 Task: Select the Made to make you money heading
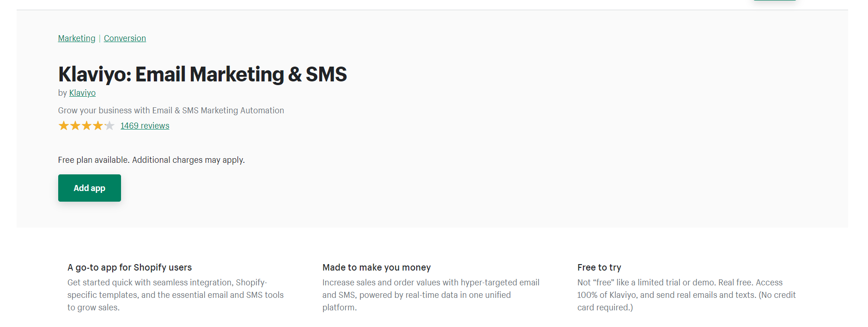point(376,267)
